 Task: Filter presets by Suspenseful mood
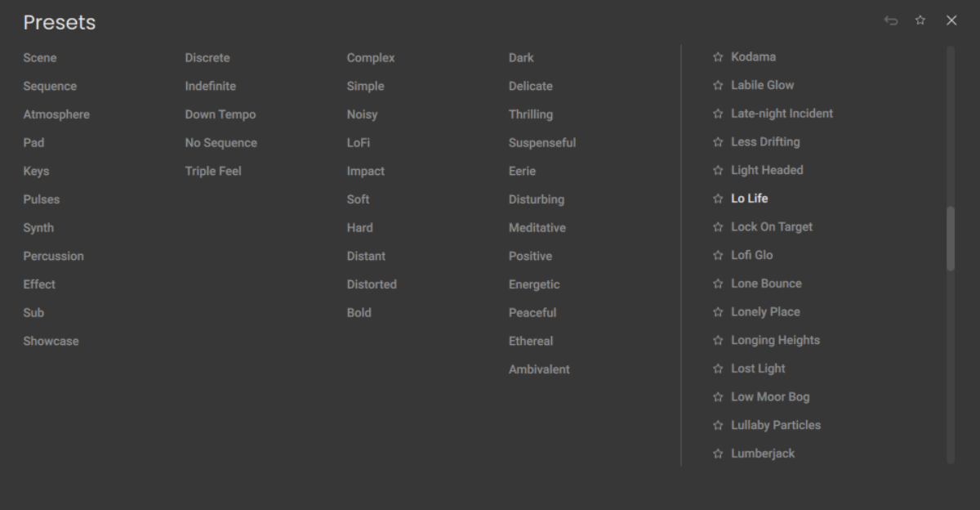click(x=542, y=142)
